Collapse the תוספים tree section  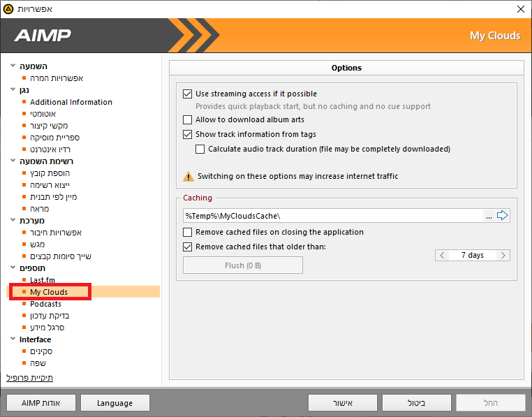(13, 268)
